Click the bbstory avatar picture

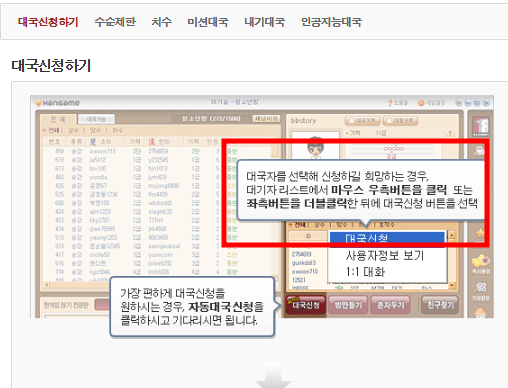[315, 147]
